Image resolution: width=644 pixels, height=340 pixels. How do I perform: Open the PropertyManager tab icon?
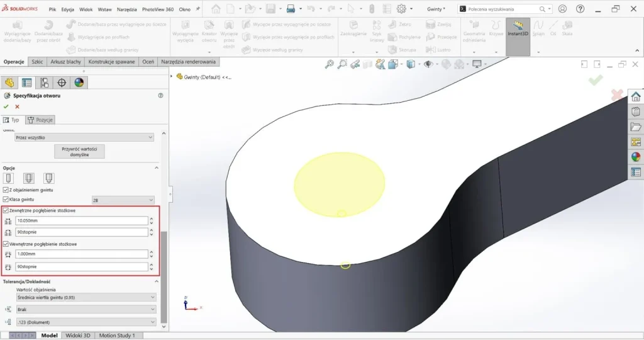click(26, 82)
